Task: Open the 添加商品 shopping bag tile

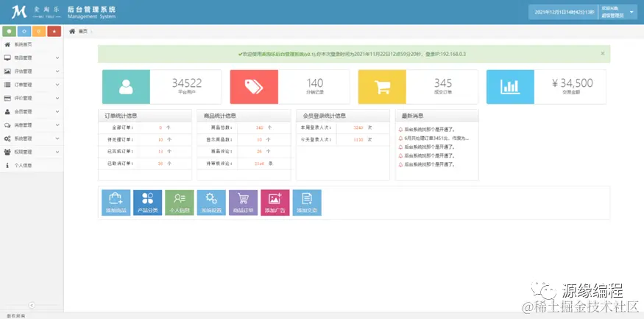Action: click(116, 203)
